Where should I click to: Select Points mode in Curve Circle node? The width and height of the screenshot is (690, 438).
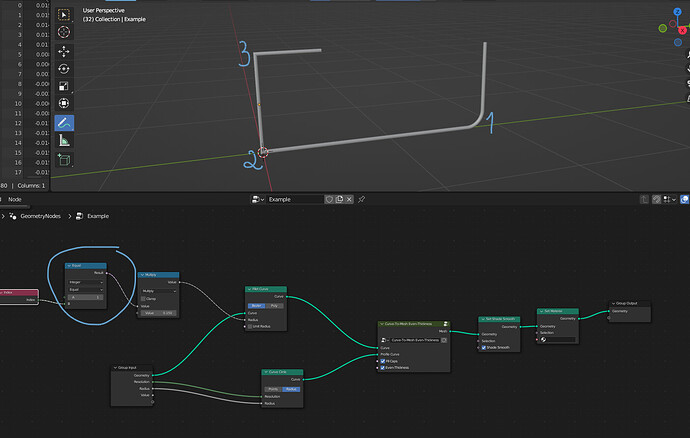tap(273, 389)
